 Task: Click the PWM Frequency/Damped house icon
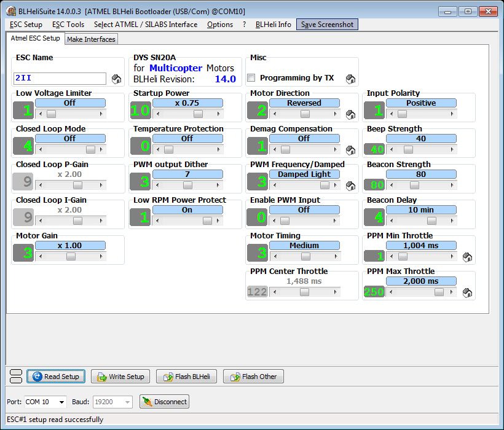[350, 186]
